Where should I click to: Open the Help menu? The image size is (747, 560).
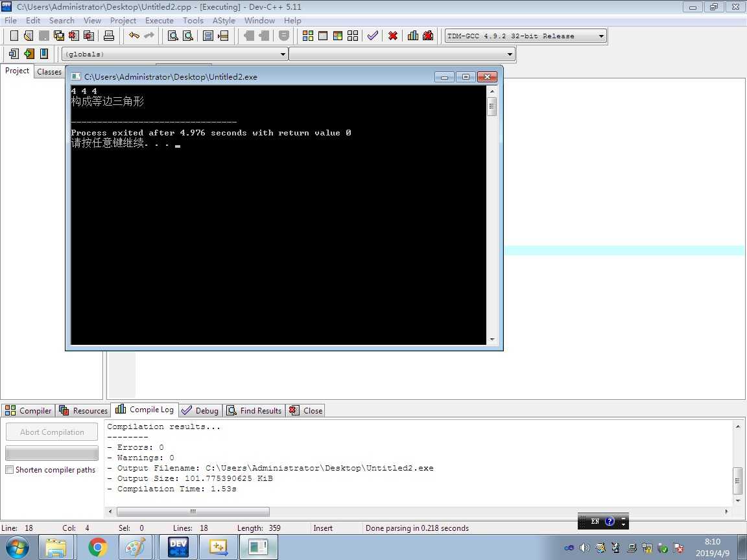[292, 21]
